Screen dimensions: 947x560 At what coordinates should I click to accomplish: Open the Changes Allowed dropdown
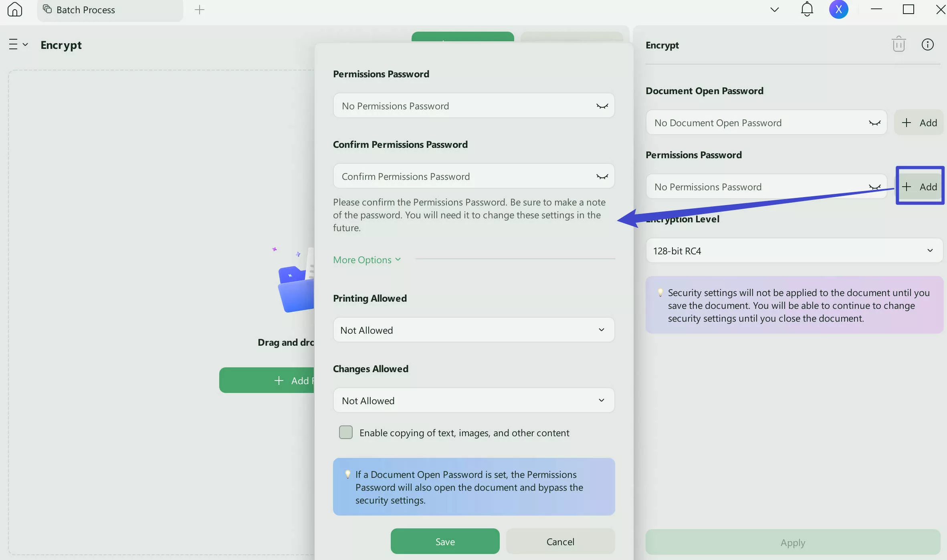click(474, 401)
